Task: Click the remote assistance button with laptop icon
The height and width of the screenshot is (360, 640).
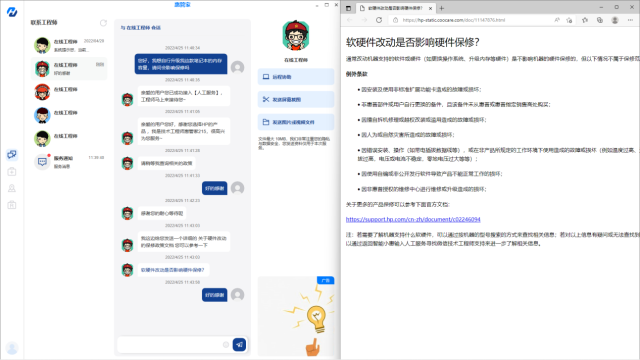Action: 296,77
